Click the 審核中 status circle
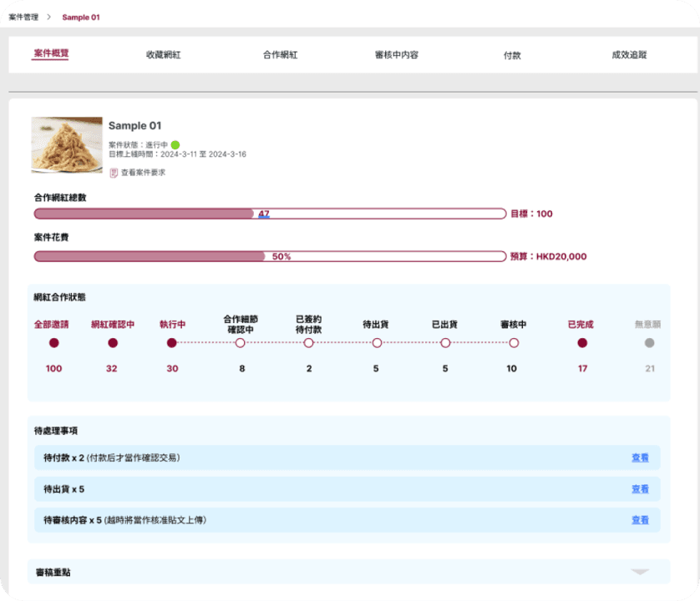 pyautogui.click(x=514, y=343)
